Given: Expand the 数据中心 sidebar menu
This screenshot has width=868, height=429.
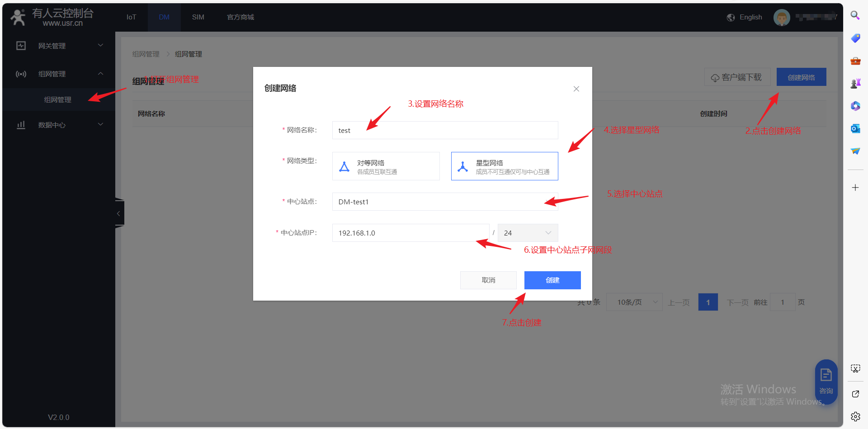Looking at the screenshot, I should click(x=59, y=125).
